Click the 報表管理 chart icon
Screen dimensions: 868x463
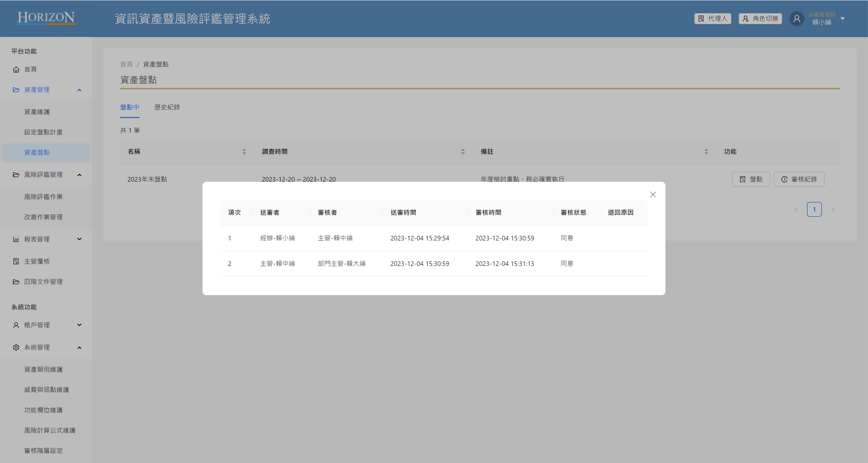[16, 239]
